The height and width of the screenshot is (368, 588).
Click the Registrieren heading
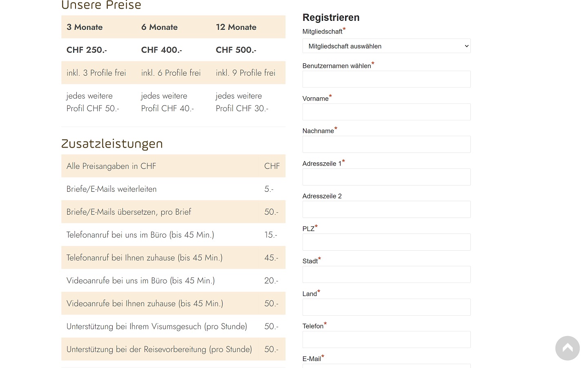(331, 18)
